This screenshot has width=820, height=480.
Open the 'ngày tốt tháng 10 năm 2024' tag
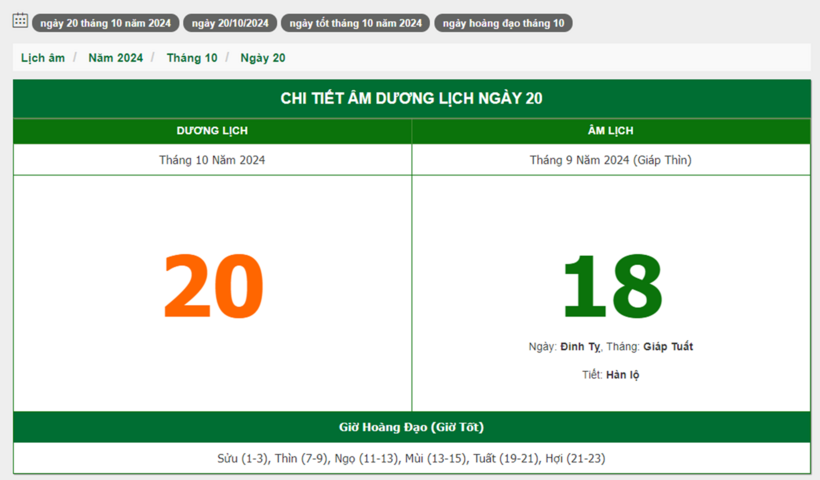pyautogui.click(x=355, y=23)
